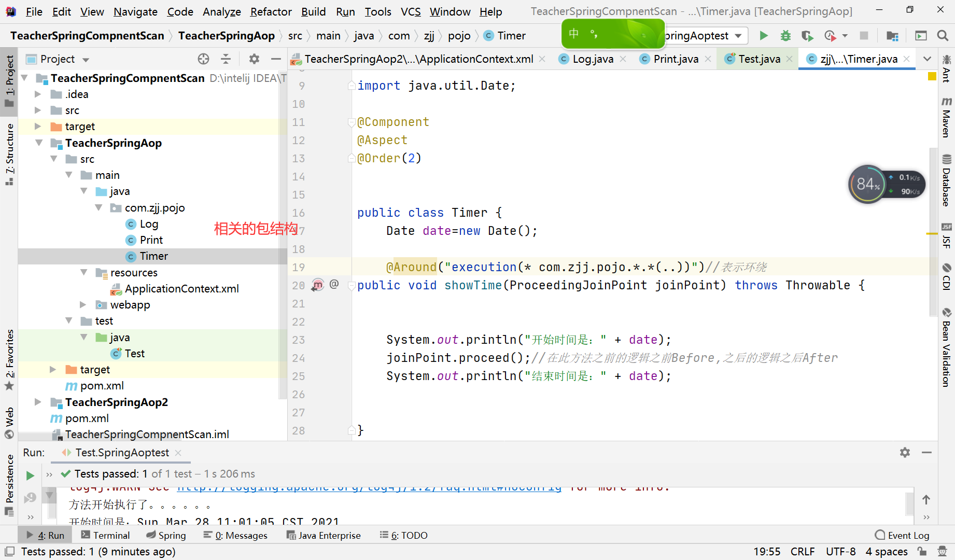Viewport: 955px width, 560px height.
Task: Open Project Structure icon in toolbar
Action: [x=892, y=36]
